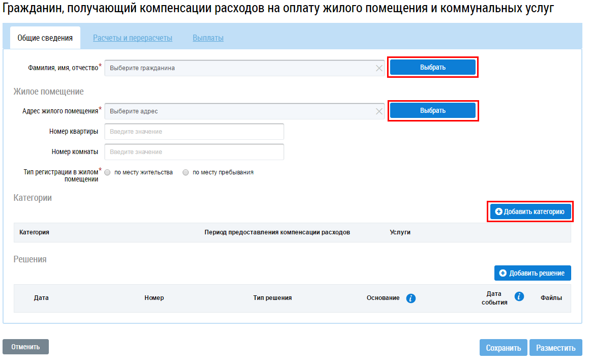Click the Фамилия, имя, отчество field
The height and width of the screenshot is (364, 590).
[x=239, y=68]
